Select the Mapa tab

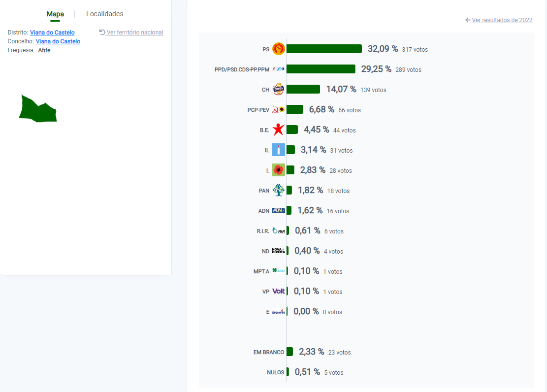coord(55,14)
